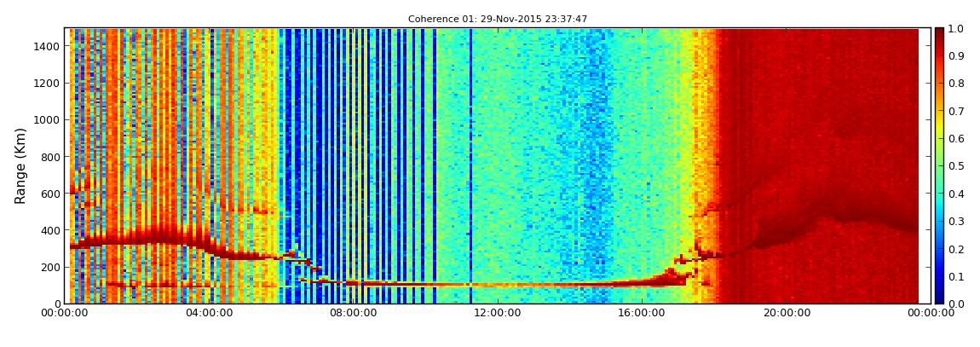The image size is (980, 347).
Task: Click the 0.3 colorbar tick label
Action: pos(956,222)
